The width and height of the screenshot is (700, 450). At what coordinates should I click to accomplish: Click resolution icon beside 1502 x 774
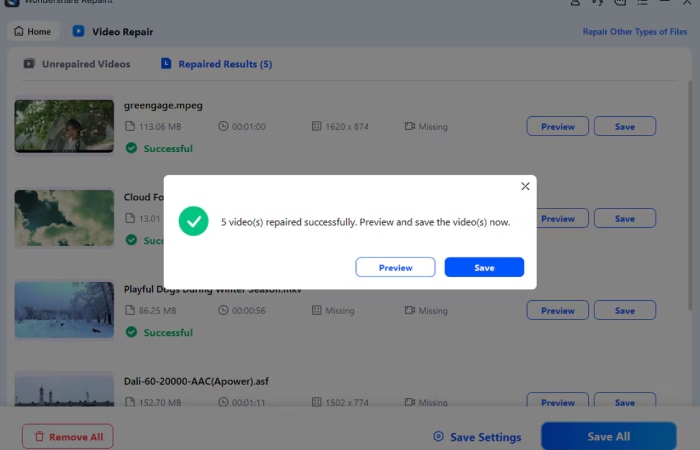(317, 402)
